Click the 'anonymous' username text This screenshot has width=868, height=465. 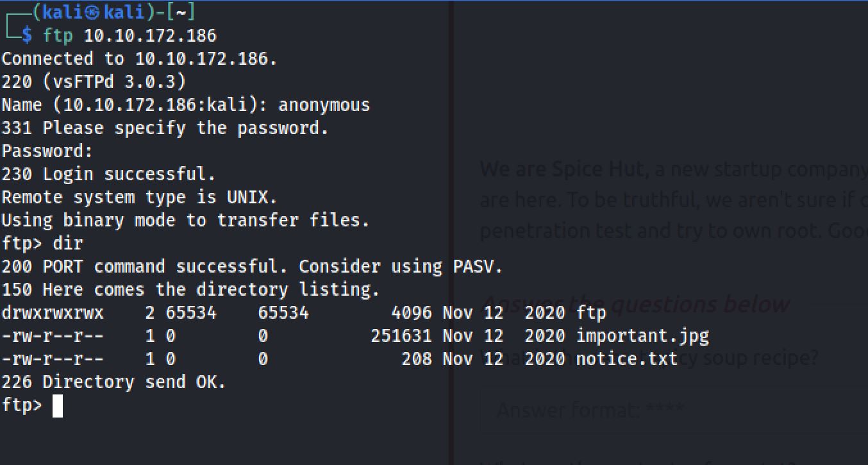pos(324,105)
